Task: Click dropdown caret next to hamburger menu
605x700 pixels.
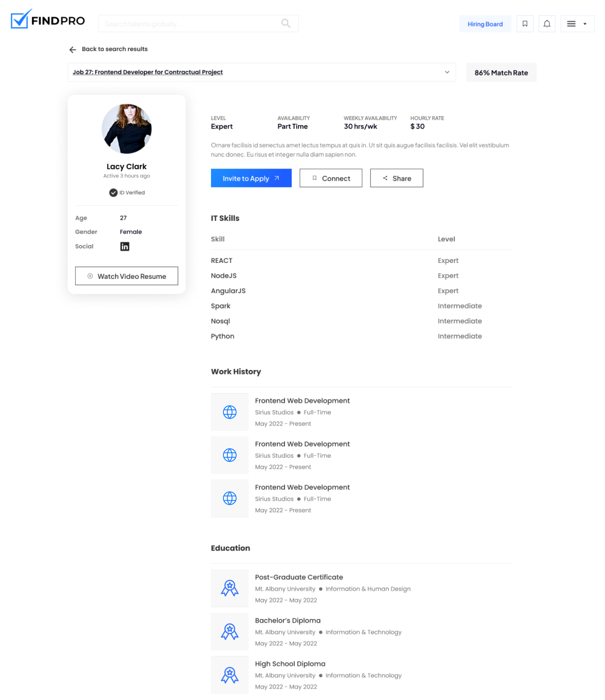Action: pyautogui.click(x=585, y=24)
